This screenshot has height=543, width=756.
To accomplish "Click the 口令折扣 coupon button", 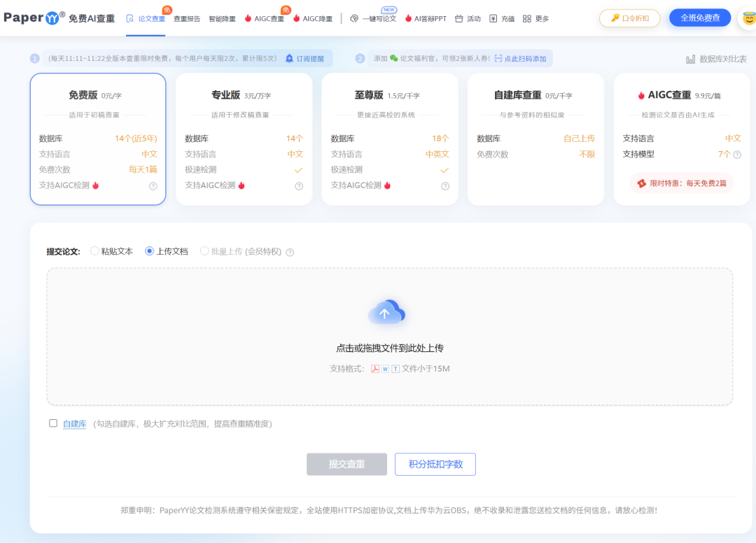I will (629, 18).
